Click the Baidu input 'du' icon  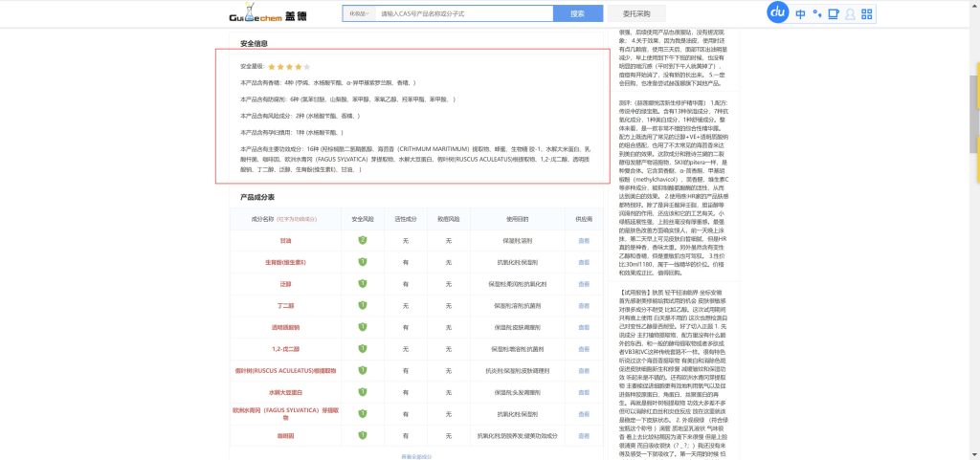point(778,13)
